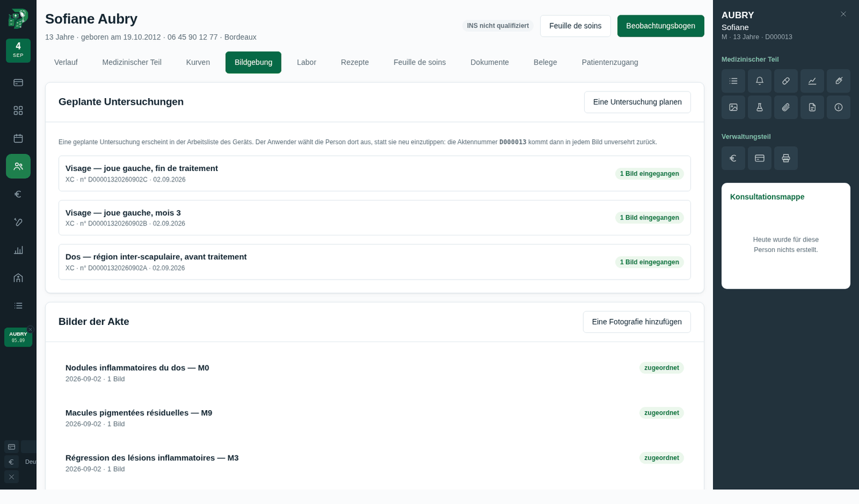This screenshot has width=859, height=504.
Task: Switch to the Verlauf tab
Action: [x=66, y=63]
